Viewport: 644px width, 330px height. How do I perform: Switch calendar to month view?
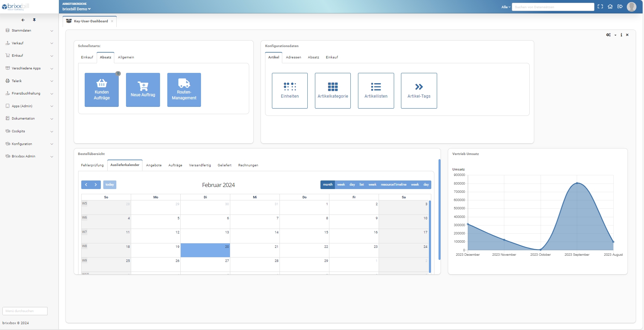tap(328, 185)
